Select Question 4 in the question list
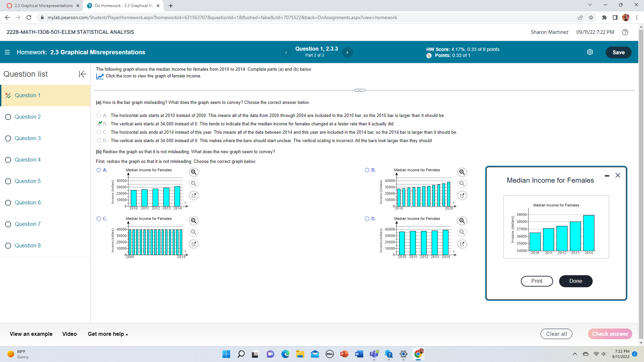 (x=28, y=160)
